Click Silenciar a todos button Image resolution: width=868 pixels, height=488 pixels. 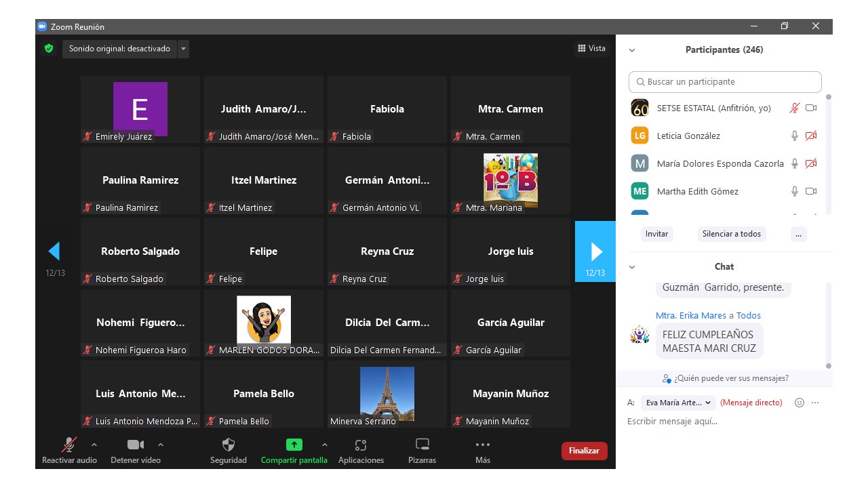(x=732, y=234)
